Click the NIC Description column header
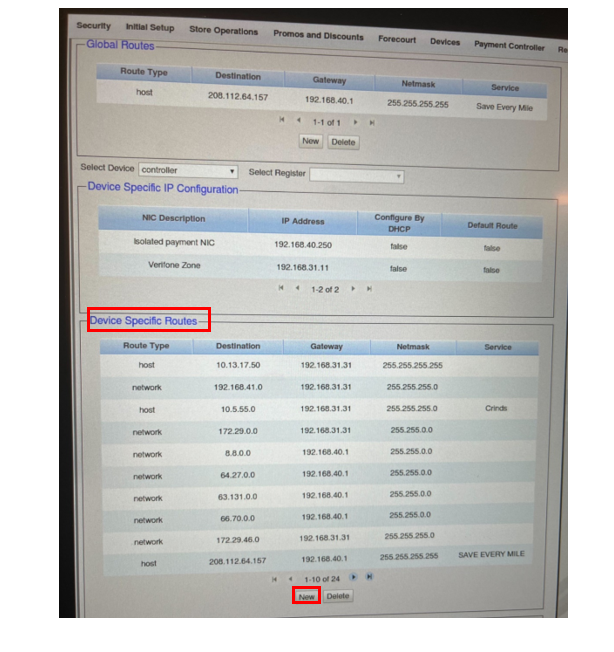 tap(173, 218)
